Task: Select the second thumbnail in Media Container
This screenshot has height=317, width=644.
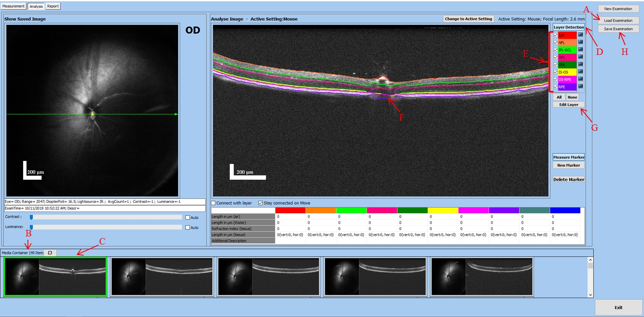Action: [x=162, y=277]
